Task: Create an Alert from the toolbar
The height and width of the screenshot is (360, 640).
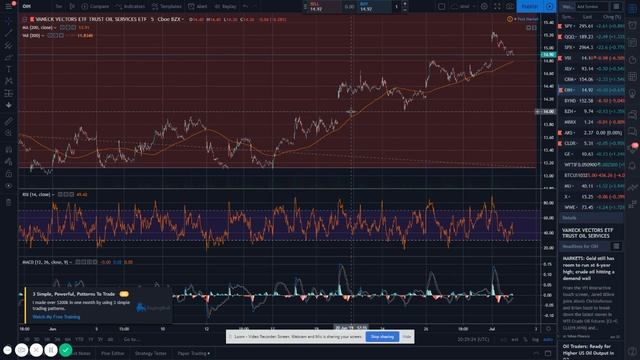Action: 198,7
